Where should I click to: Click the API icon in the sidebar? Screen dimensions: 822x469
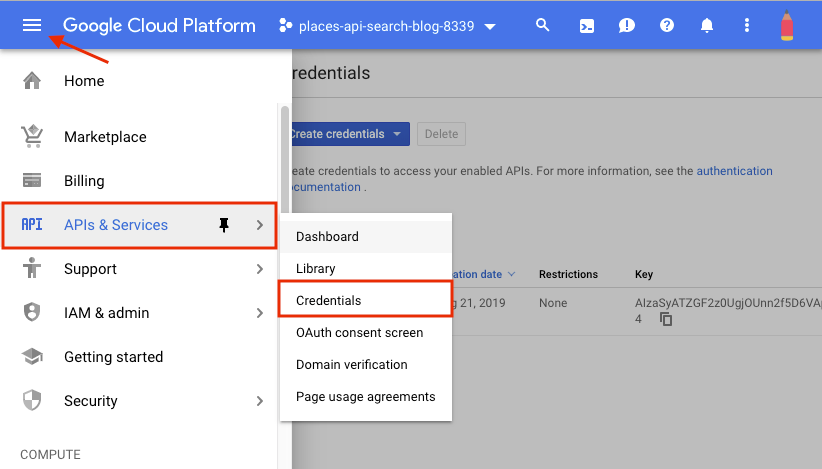32,224
